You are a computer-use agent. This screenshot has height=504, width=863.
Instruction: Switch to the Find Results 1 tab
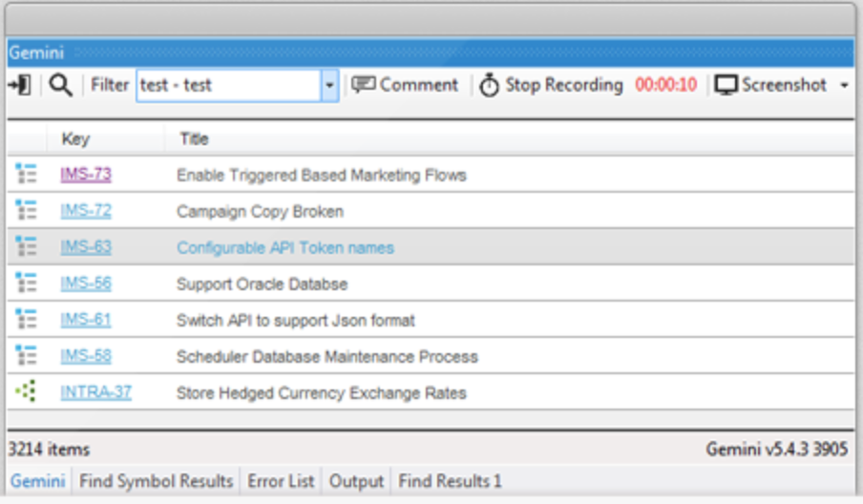coord(450,481)
